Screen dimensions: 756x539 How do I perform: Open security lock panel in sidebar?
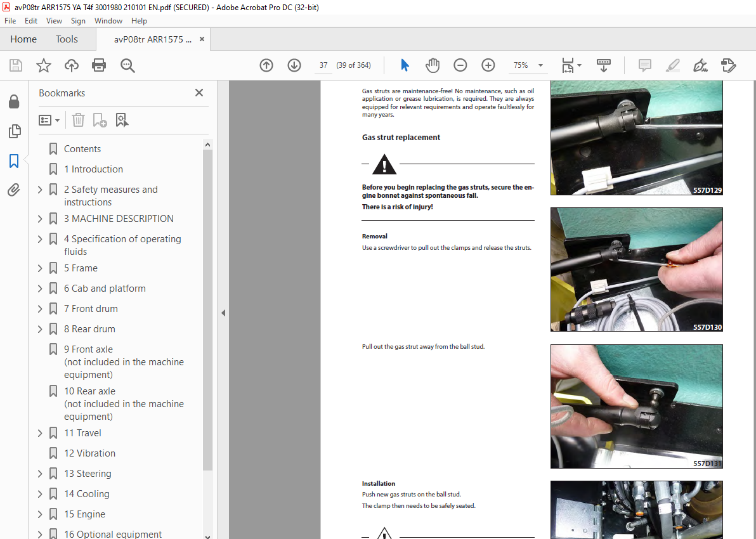point(14,101)
